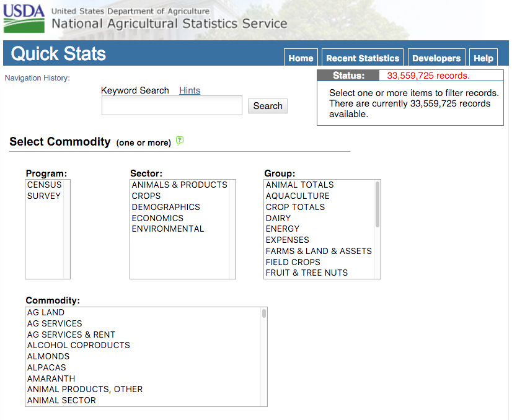This screenshot has width=512, height=420.
Task: Select EXPENSES group
Action: pyautogui.click(x=319, y=240)
